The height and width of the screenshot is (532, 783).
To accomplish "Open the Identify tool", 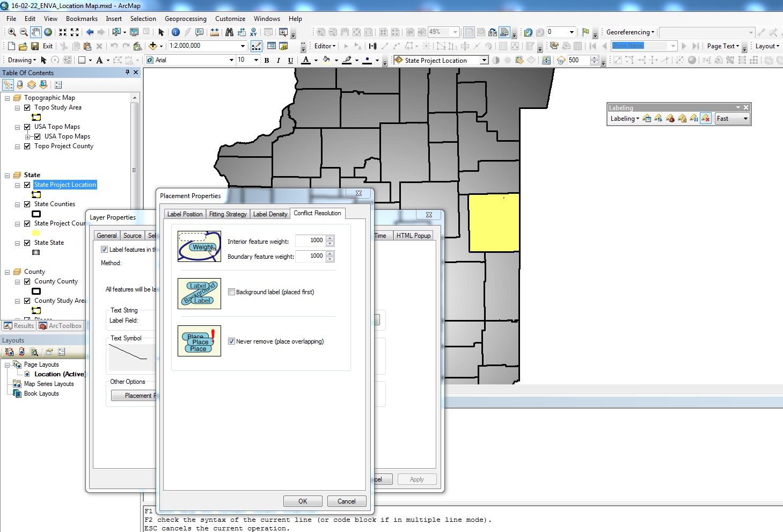I will point(175,32).
